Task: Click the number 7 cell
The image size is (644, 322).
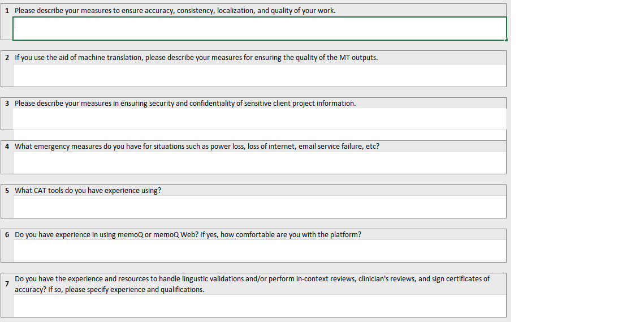Action: click(x=7, y=284)
